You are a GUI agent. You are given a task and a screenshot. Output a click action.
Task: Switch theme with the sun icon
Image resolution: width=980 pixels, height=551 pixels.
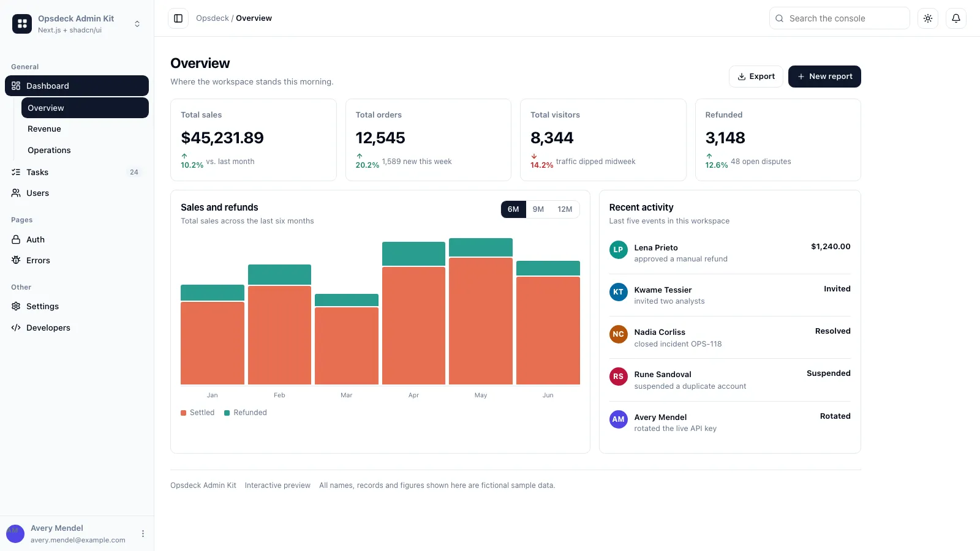coord(928,18)
